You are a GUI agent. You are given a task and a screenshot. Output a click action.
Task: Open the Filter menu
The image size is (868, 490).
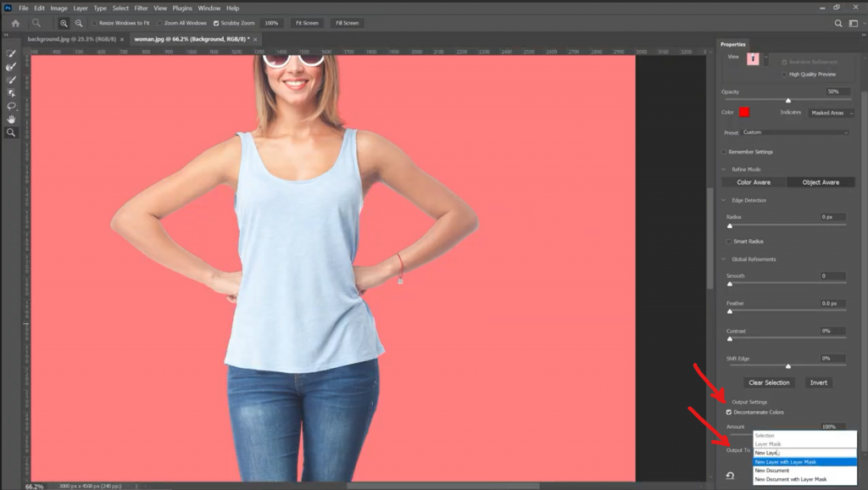142,8
